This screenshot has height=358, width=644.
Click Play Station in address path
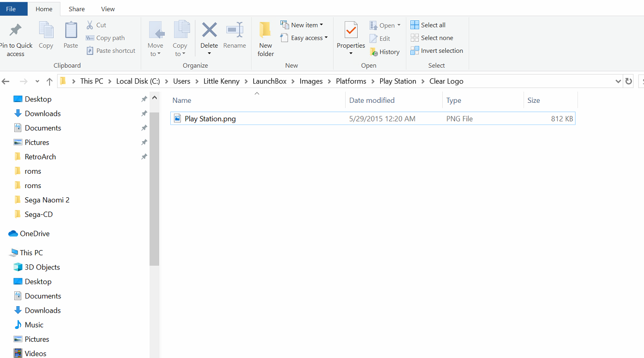(398, 81)
